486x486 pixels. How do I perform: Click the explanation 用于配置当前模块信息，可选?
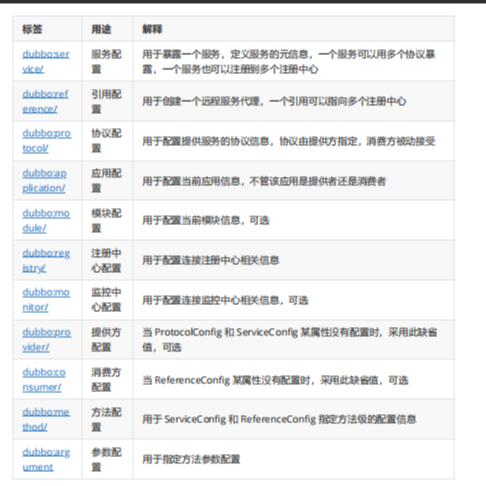206,220
